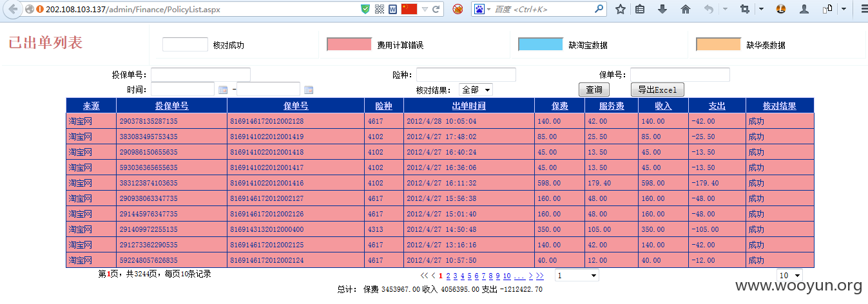
Task: Click the orange round extension icon
Action: (780, 9)
